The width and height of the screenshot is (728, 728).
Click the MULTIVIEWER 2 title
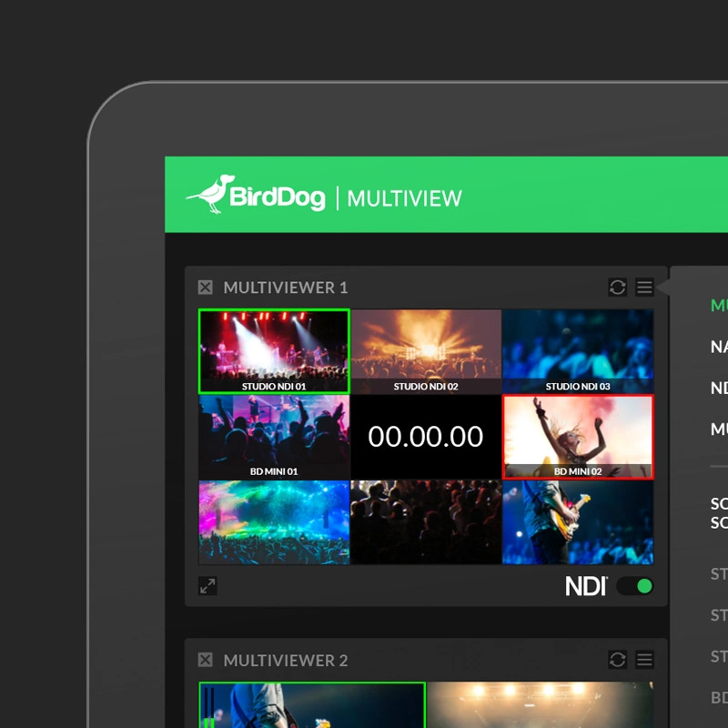(286, 661)
